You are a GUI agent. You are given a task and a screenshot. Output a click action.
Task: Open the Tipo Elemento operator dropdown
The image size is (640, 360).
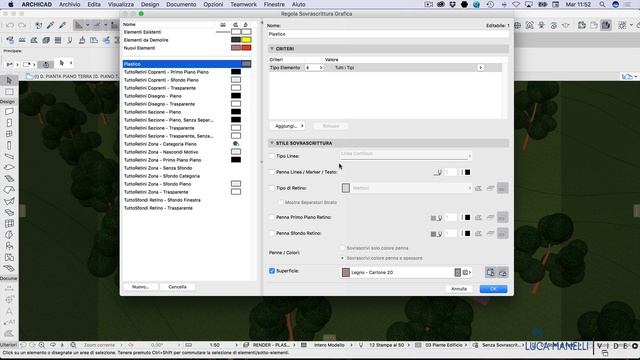(313, 68)
